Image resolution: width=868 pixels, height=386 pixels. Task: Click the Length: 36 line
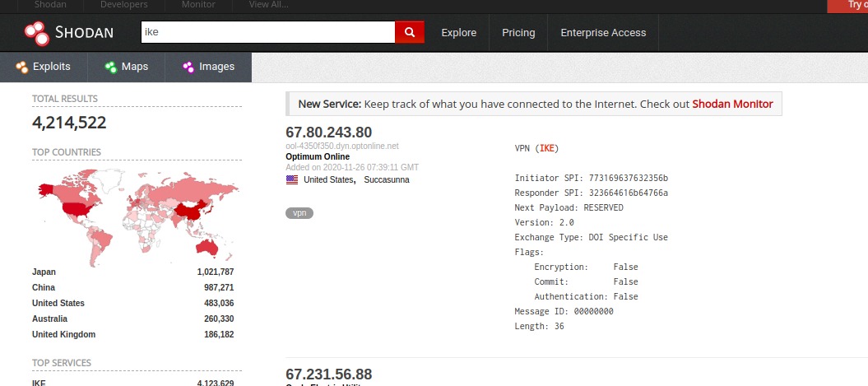click(x=539, y=326)
